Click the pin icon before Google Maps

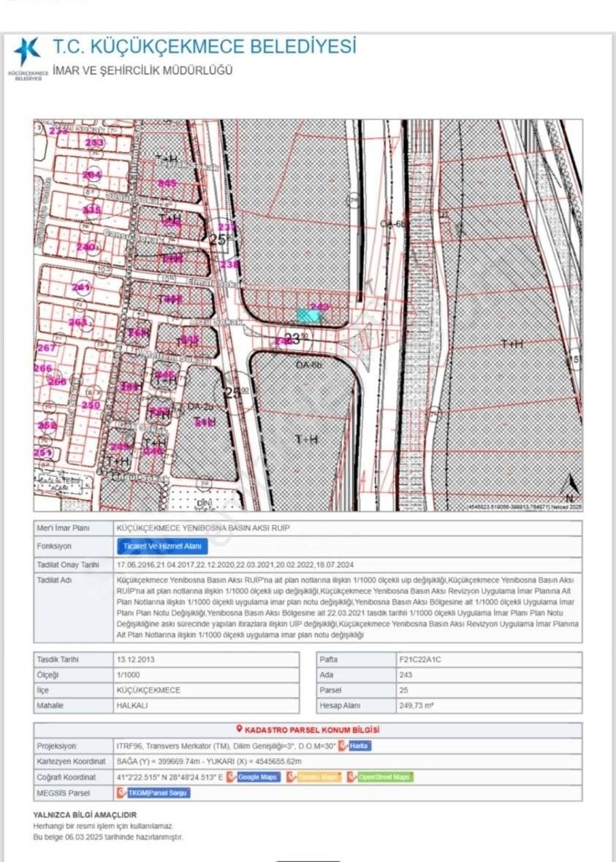click(232, 777)
